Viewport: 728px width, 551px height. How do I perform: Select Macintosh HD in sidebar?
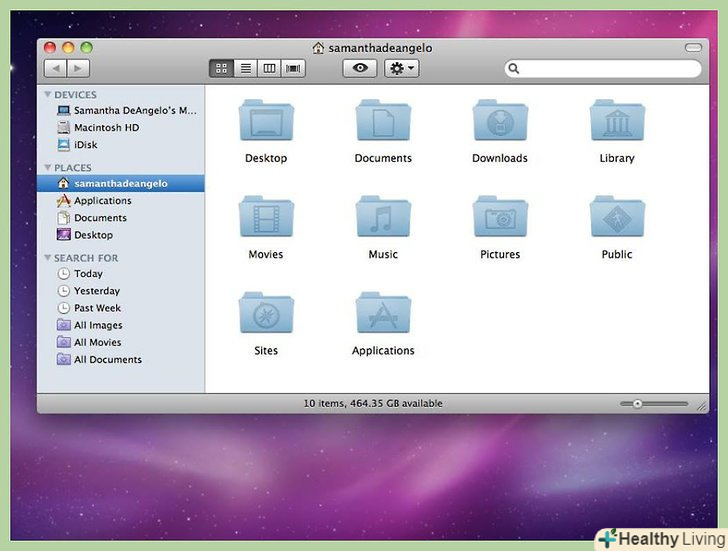coord(106,128)
